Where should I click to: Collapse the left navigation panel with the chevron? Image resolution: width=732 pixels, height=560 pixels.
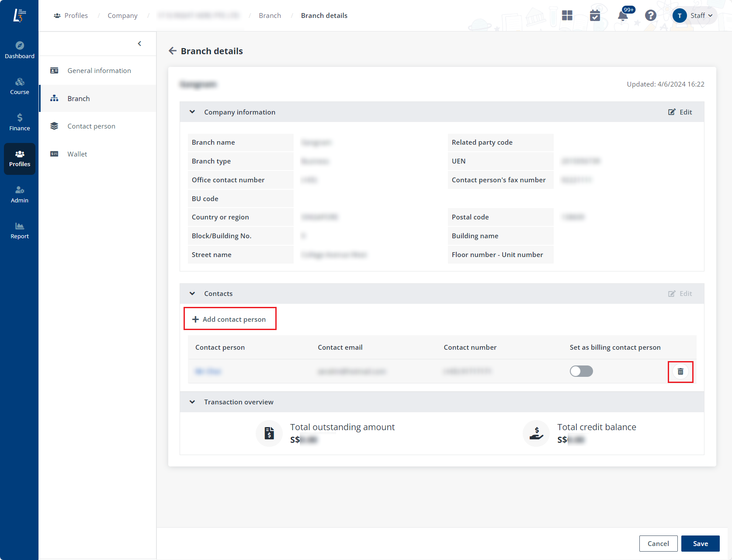click(139, 43)
